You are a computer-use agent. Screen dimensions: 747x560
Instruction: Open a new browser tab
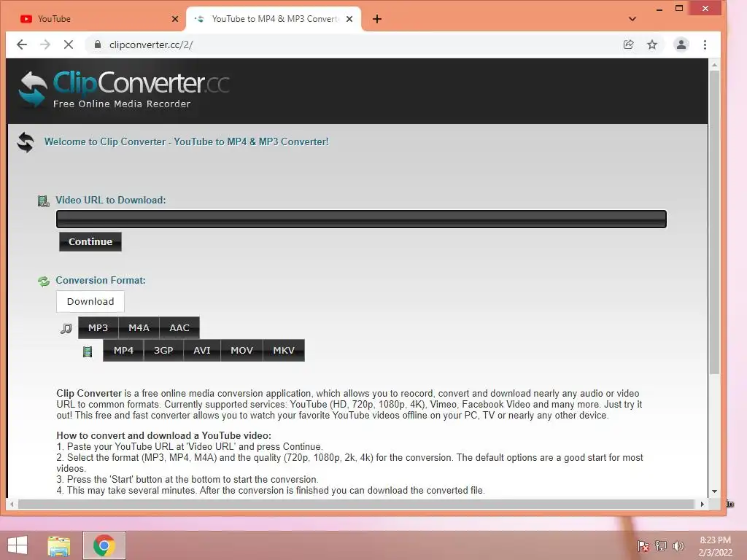coord(377,19)
